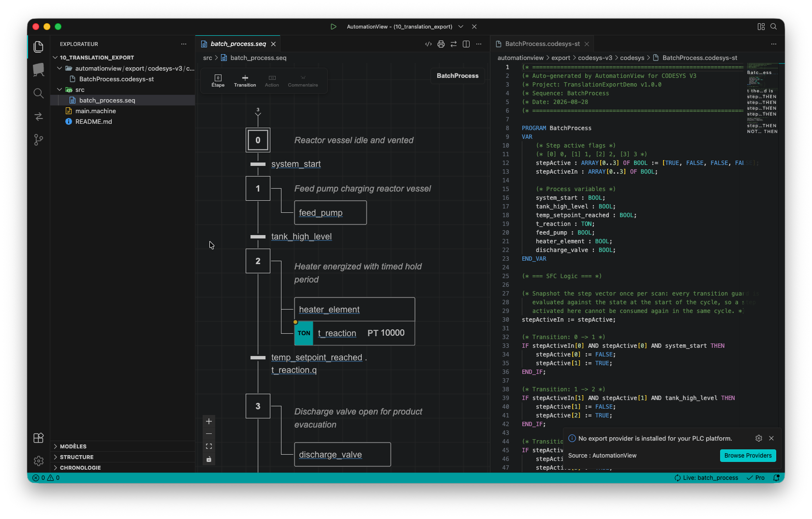The height and width of the screenshot is (519, 812).
Task: Click the Action tool in the palette
Action: (x=272, y=80)
